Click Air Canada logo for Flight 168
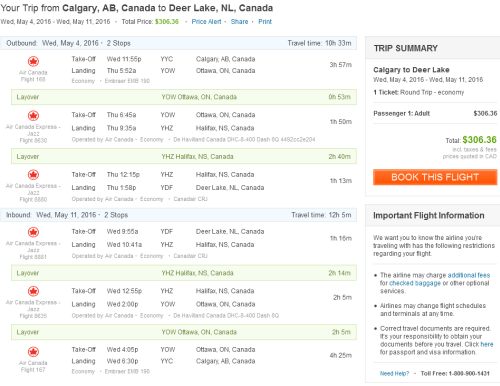The height and width of the screenshot is (386, 500). [33, 61]
